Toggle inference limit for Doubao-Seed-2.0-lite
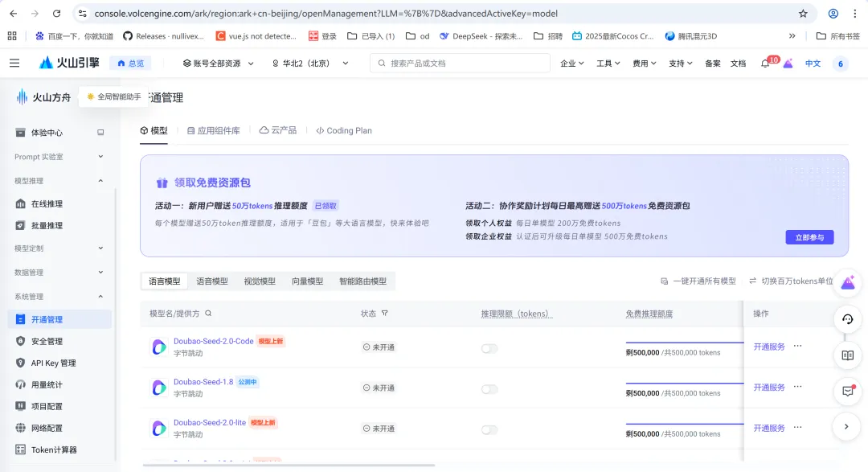This screenshot has height=472, width=868. (x=489, y=430)
